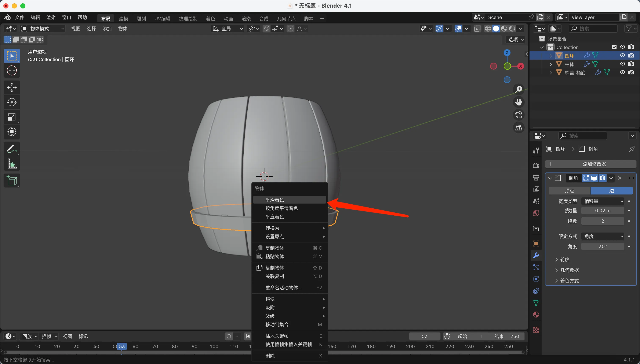
Task: Select the Move tool in left toolbar
Action: coord(12,88)
